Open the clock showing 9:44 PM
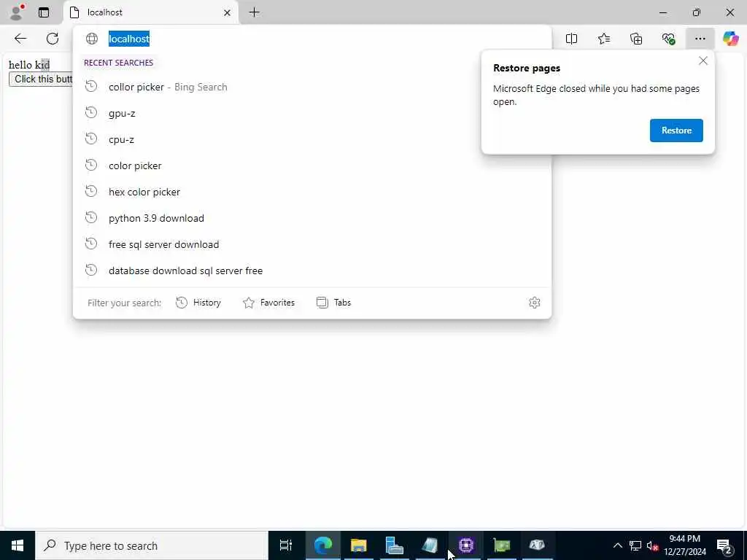This screenshot has width=747, height=560. pyautogui.click(x=684, y=545)
